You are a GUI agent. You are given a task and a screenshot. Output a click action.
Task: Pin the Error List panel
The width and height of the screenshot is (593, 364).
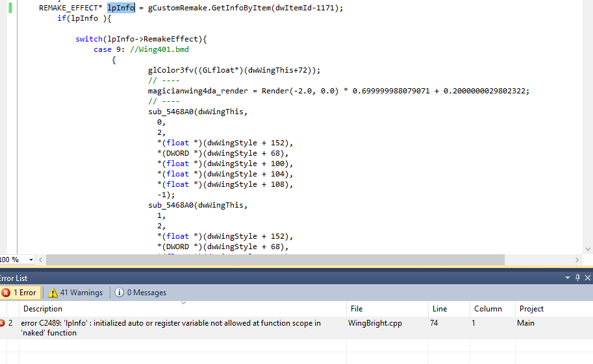coord(577,278)
